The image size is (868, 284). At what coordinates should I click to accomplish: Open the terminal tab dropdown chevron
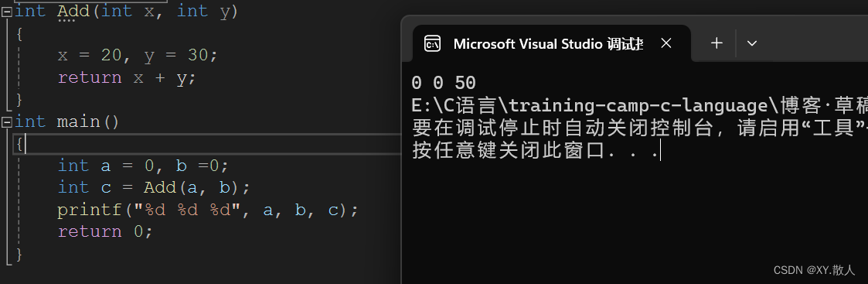tap(752, 43)
